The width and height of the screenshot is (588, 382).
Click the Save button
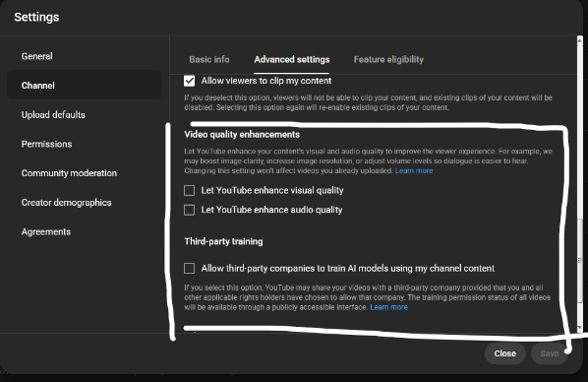point(549,353)
